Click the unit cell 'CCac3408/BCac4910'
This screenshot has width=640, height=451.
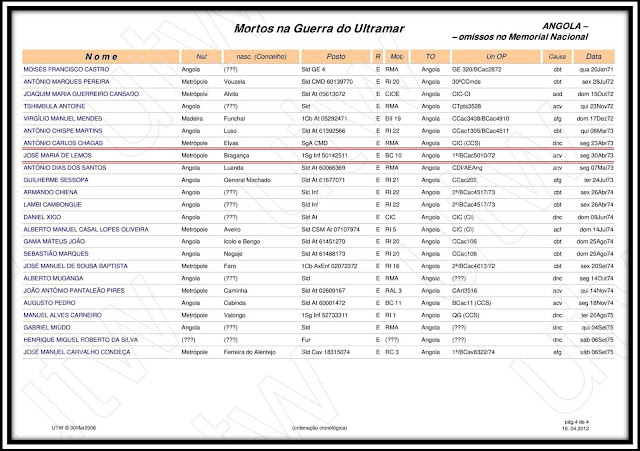tap(480, 118)
